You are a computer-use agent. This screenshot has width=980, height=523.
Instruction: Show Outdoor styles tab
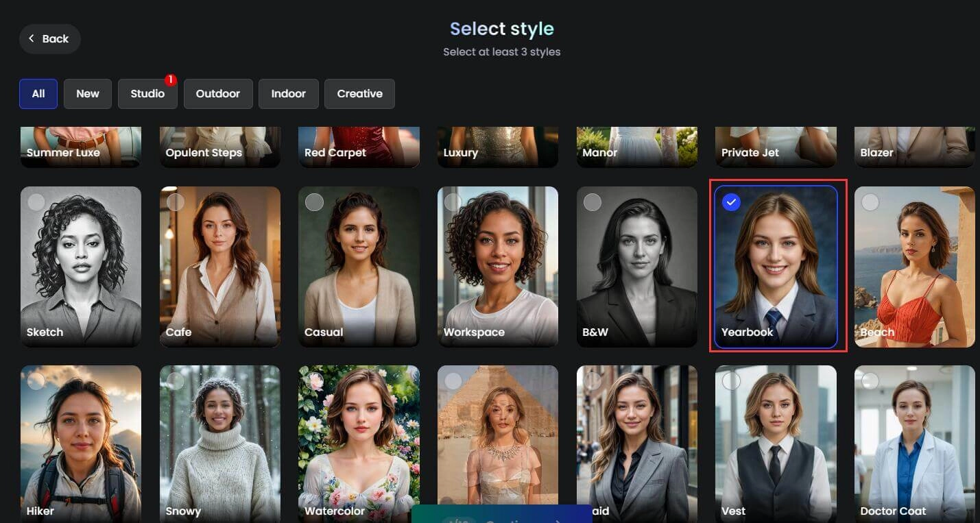[x=218, y=94]
